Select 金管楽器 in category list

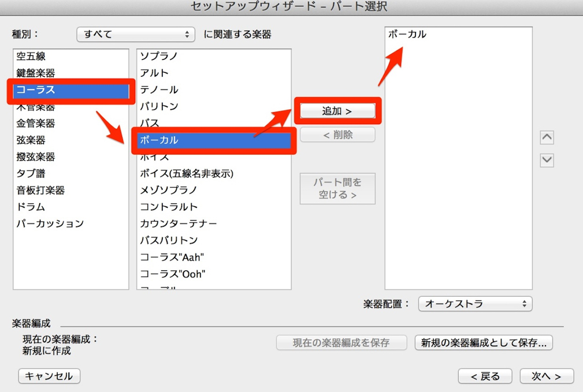click(70, 124)
